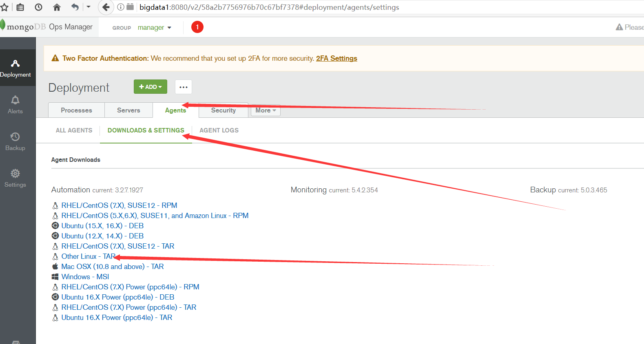Click Ubuntu logo beside Ubuntu (12.X, 14.X)

(x=55, y=236)
